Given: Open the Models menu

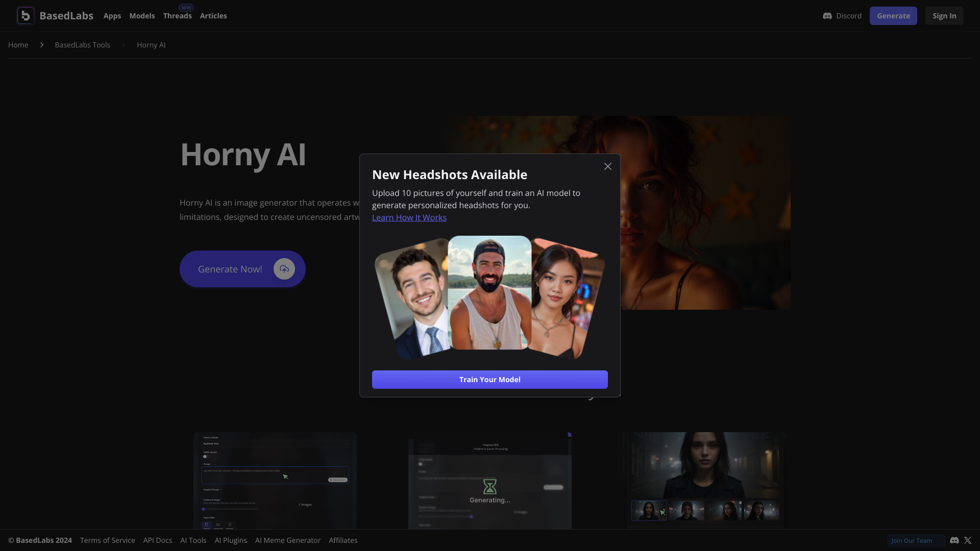Looking at the screenshot, I should tap(142, 16).
